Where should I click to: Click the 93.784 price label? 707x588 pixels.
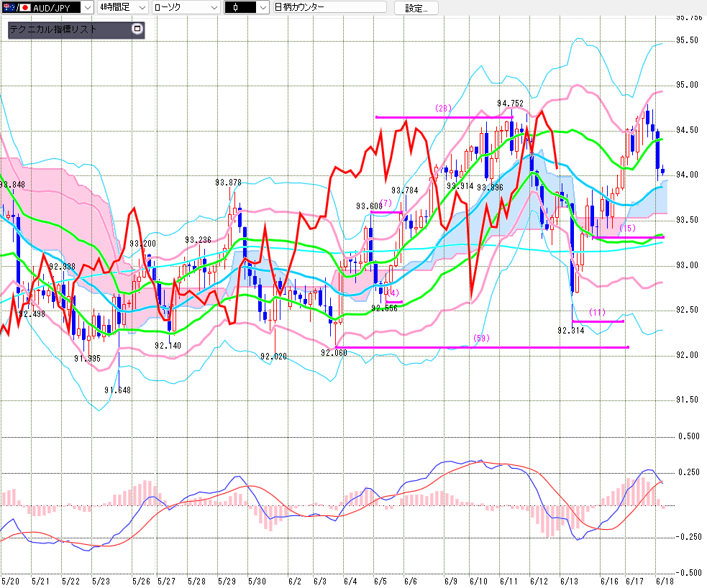tap(405, 190)
